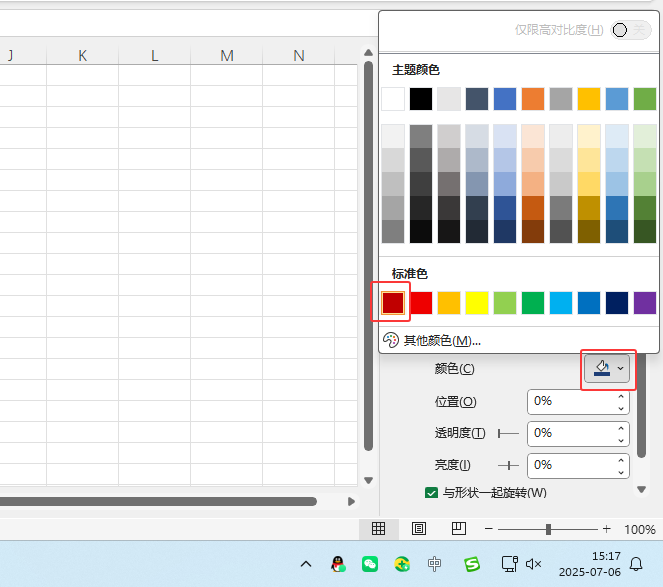Screen dimensions: 663x587
Task: Open the WeChat tray icon
Action: [x=370, y=564]
